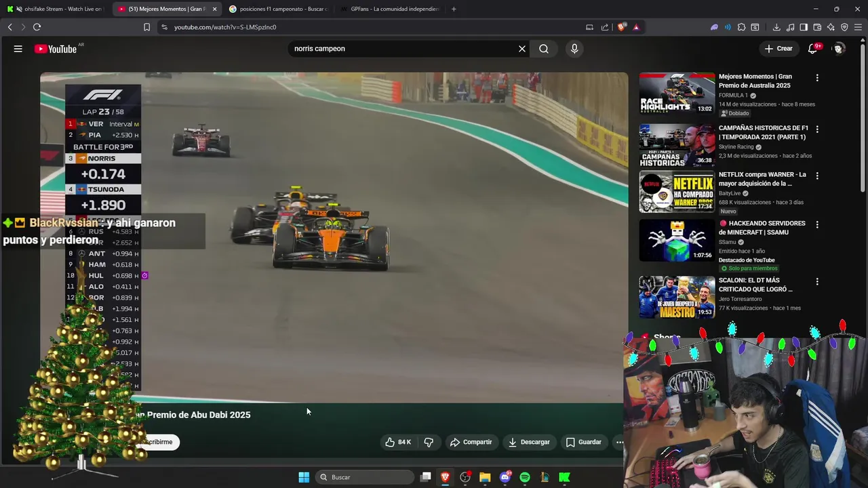Bookmark this page
This screenshot has width=868, height=488.
coord(146,27)
